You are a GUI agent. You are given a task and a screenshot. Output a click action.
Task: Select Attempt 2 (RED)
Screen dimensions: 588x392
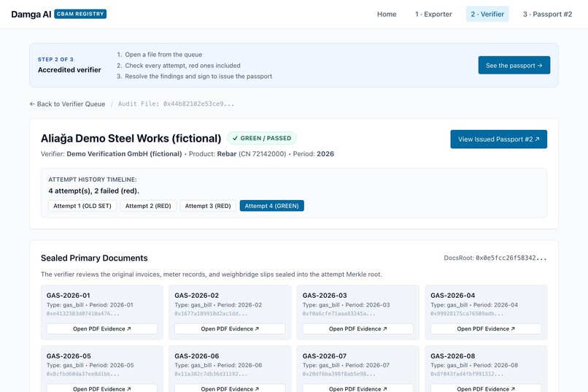148,206
